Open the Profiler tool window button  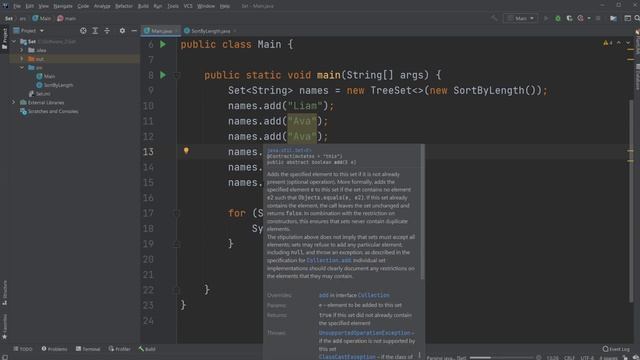point(120,349)
